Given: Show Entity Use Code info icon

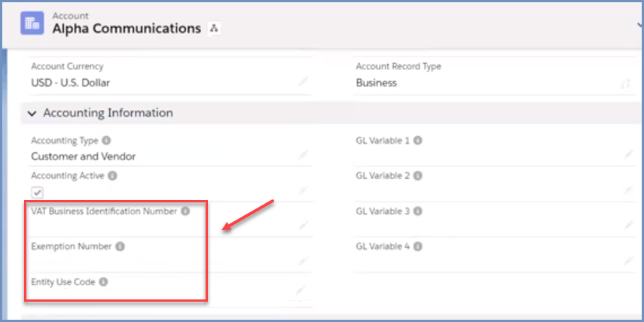Looking at the screenshot, I should tap(103, 282).
